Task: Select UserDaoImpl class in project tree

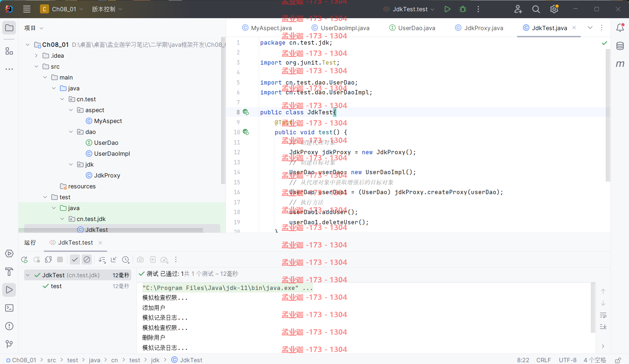Action: (x=108, y=154)
